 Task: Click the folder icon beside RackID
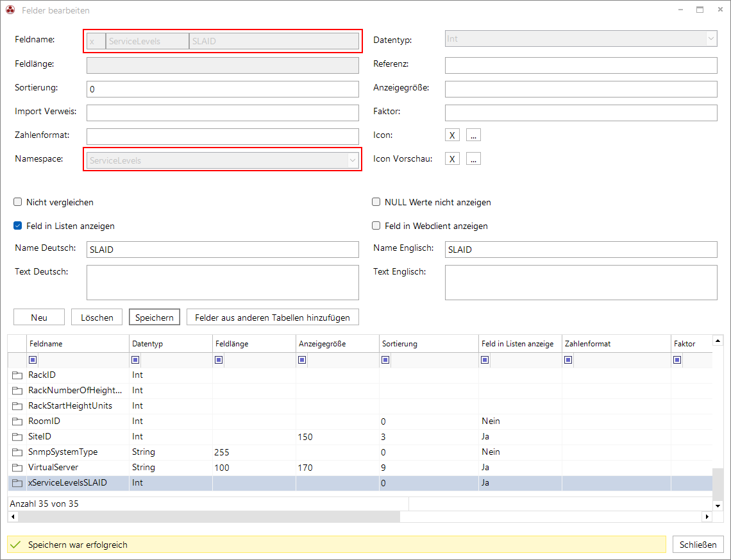[17, 375]
